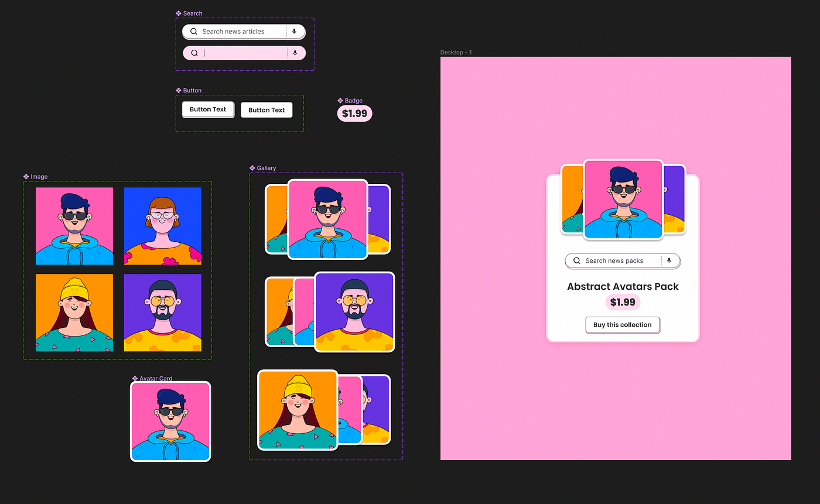The image size is (820, 504).
Task: Click microphone icon in the pink search bar
Action: point(295,53)
